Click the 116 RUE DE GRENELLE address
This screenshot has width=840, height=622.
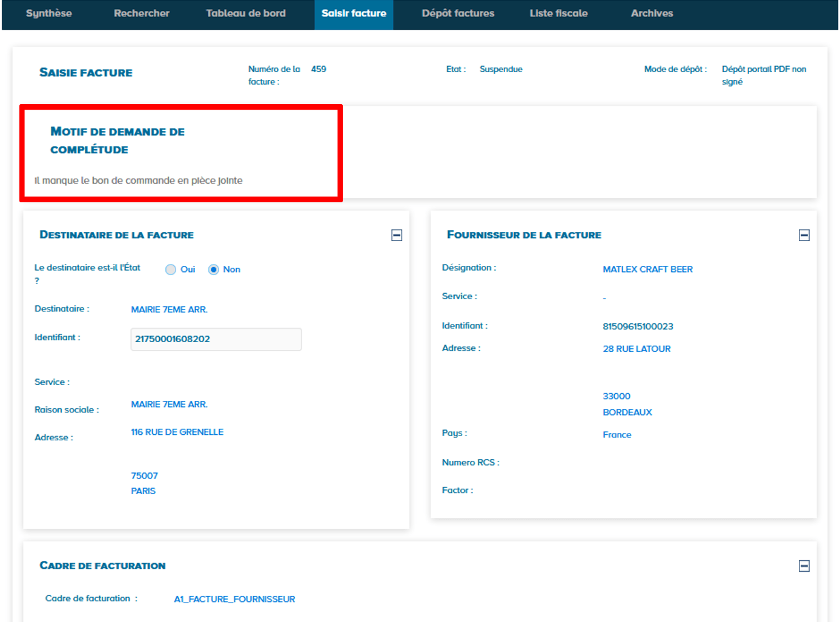click(177, 432)
